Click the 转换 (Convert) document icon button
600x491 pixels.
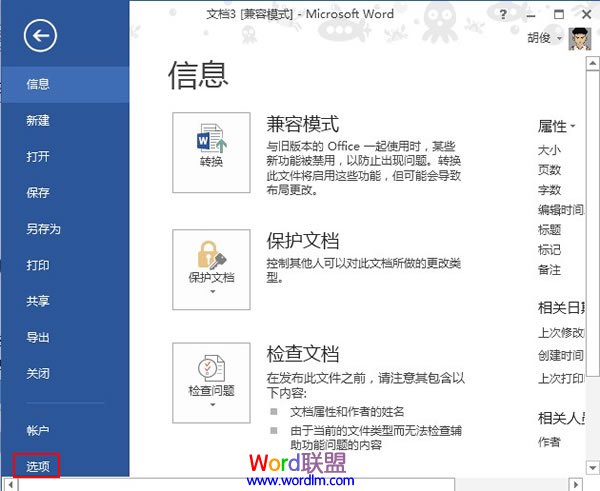pos(211,152)
